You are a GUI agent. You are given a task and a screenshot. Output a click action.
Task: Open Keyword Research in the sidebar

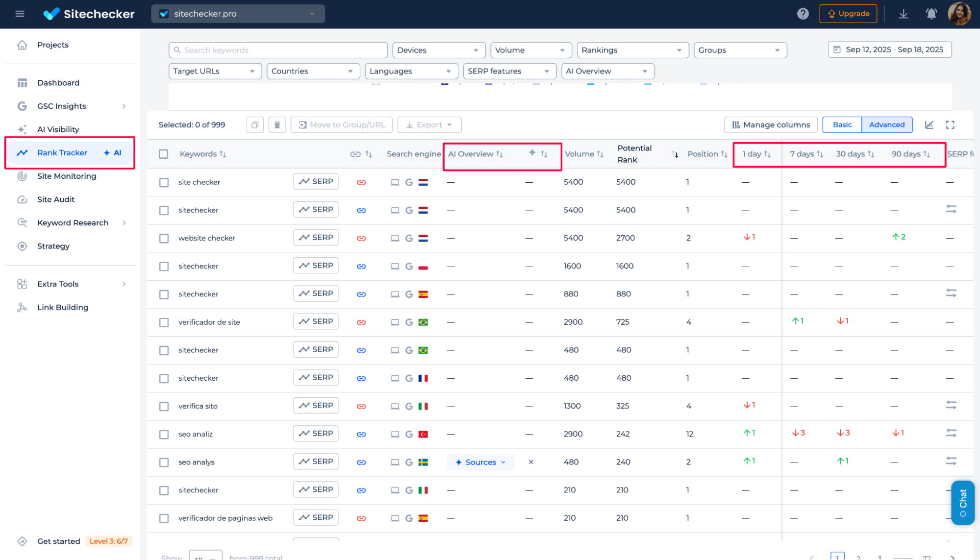pyautogui.click(x=73, y=223)
